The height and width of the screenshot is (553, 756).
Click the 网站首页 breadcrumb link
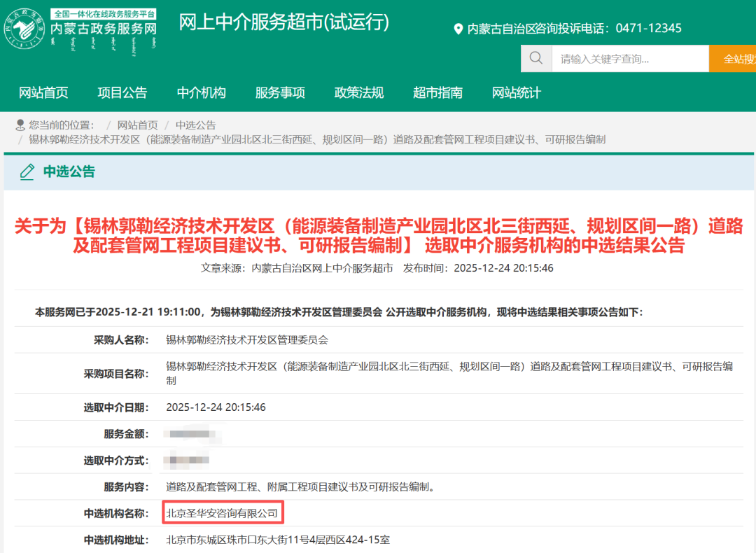tap(137, 125)
